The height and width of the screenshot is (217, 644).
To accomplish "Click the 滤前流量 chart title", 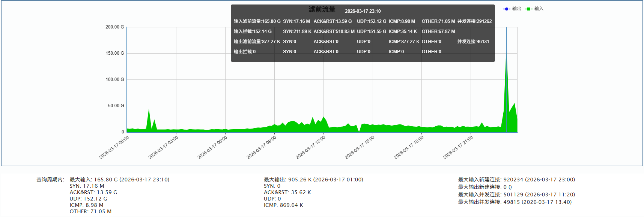I will pos(322,9).
